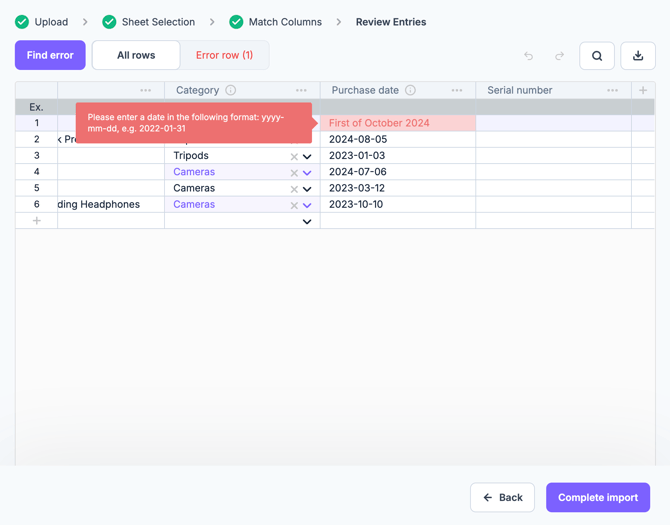Select the invalid date cell First of October 2024
This screenshot has height=525, width=670.
[397, 123]
